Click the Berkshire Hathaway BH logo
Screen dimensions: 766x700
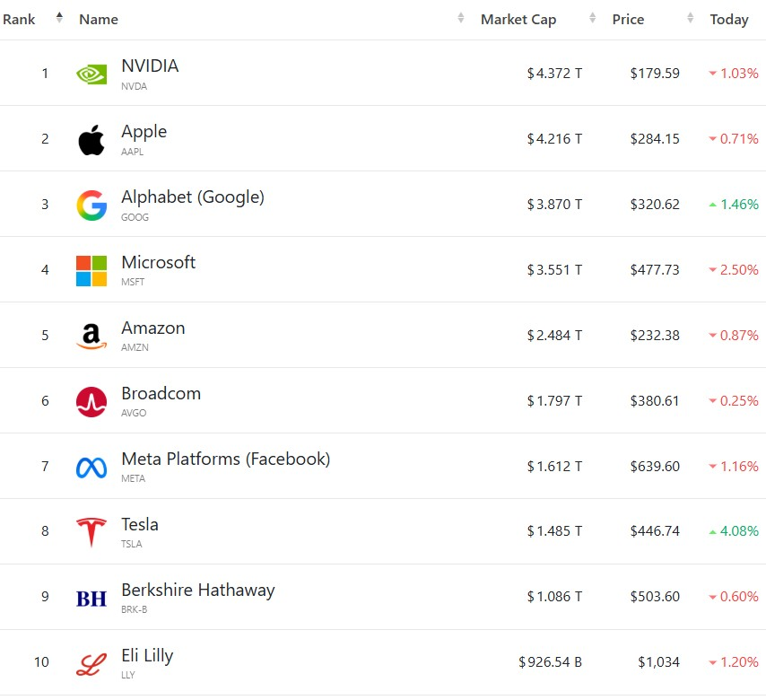(91, 599)
